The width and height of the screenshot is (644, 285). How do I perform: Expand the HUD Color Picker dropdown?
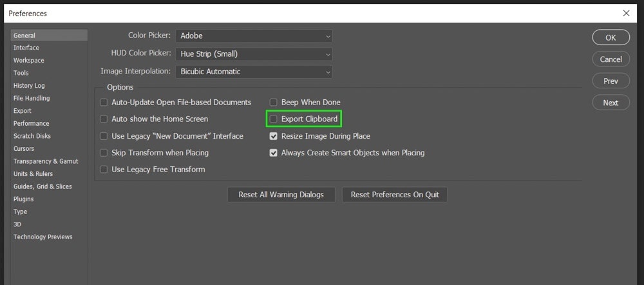(x=254, y=54)
